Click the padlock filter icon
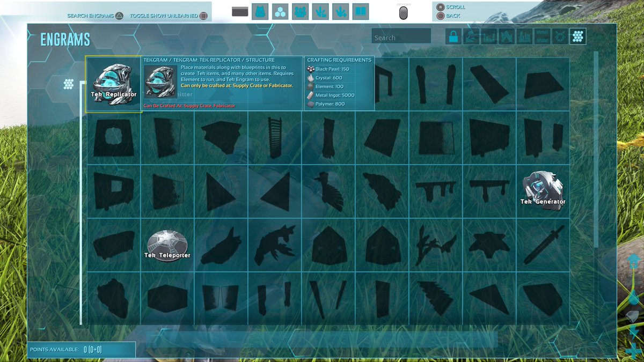644x362 pixels. (x=453, y=36)
